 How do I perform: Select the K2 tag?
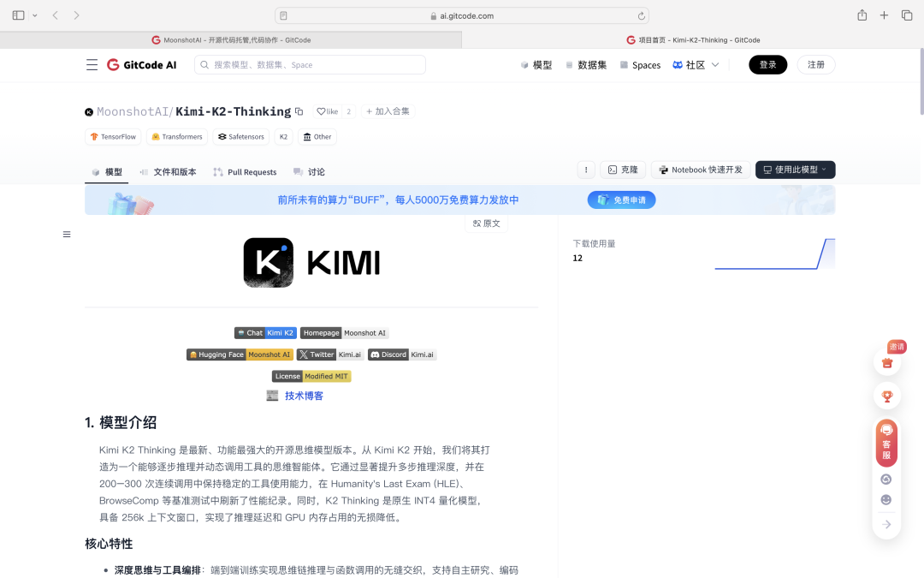[x=283, y=137]
